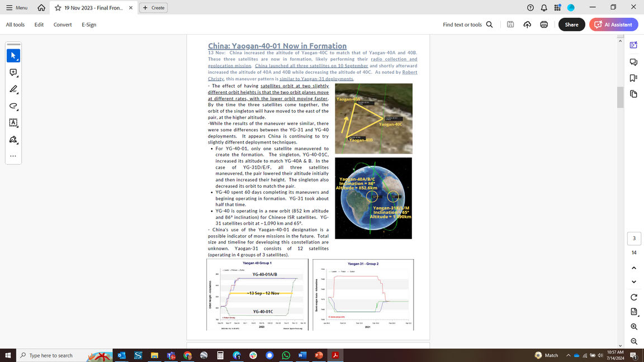644x362 pixels.
Task: Open the E-Sign menu
Action: coord(89,25)
